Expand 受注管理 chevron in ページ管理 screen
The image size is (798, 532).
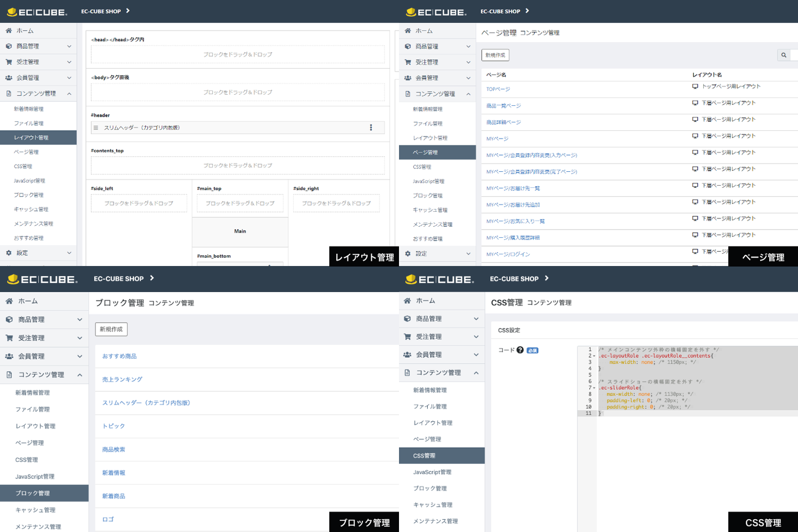click(468, 62)
